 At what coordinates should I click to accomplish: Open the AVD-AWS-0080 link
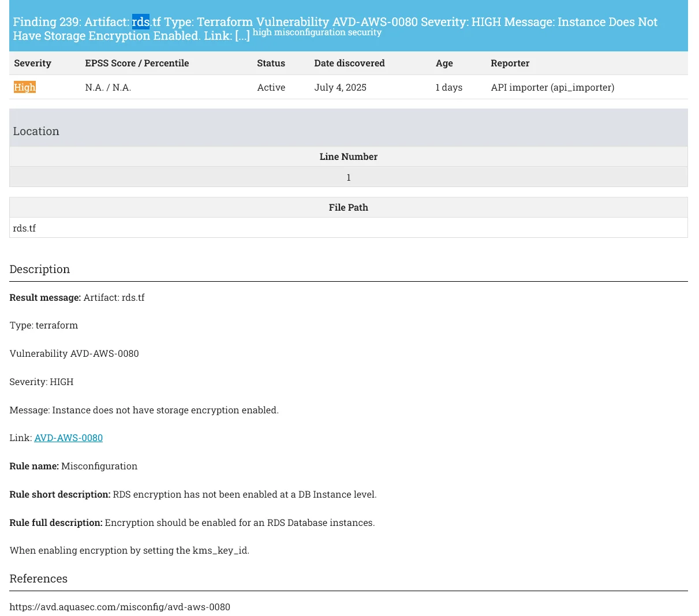[x=69, y=438]
